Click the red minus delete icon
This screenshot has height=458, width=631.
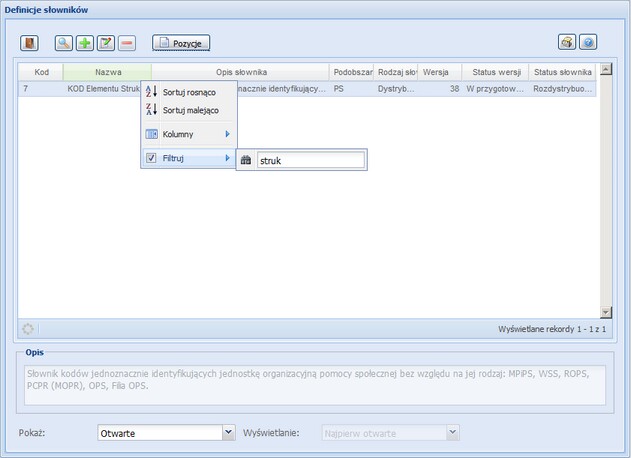(x=127, y=43)
